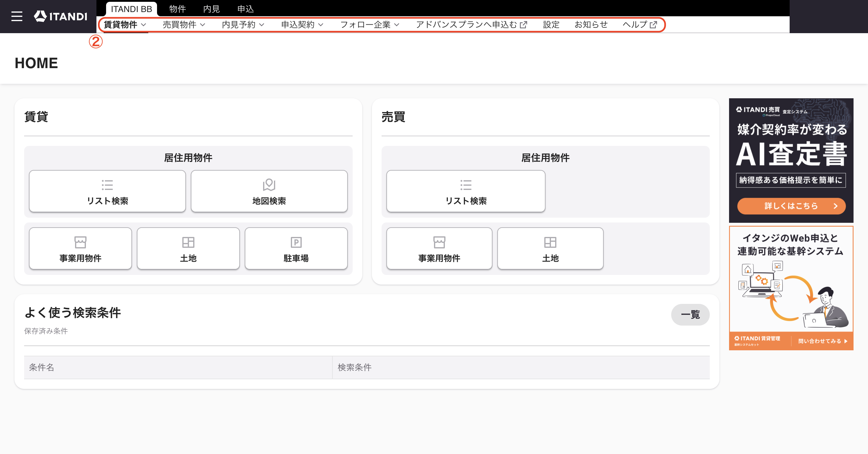This screenshot has height=454, width=868.
Task: Click the parking P icon in 駐車場
Action: 296,242
